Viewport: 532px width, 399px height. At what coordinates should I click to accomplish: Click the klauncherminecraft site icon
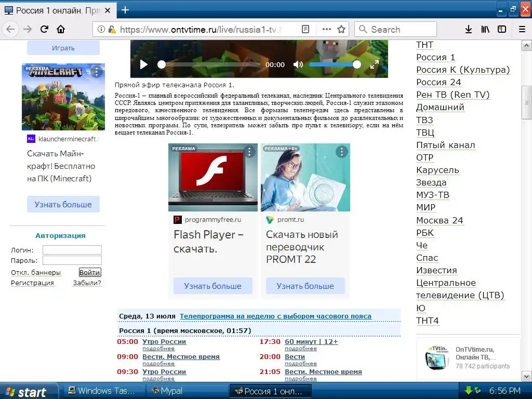tap(31, 139)
